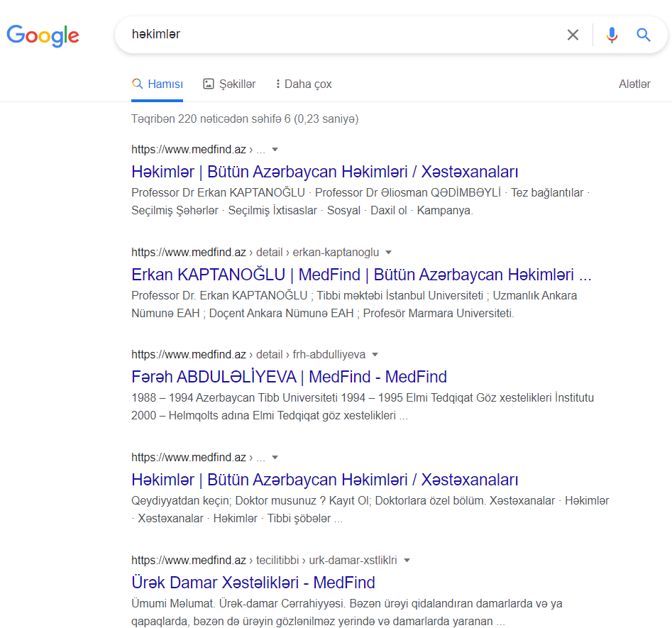
Task: Open the Erkan KAPTANOĞLU | MedFind result
Action: click(361, 275)
